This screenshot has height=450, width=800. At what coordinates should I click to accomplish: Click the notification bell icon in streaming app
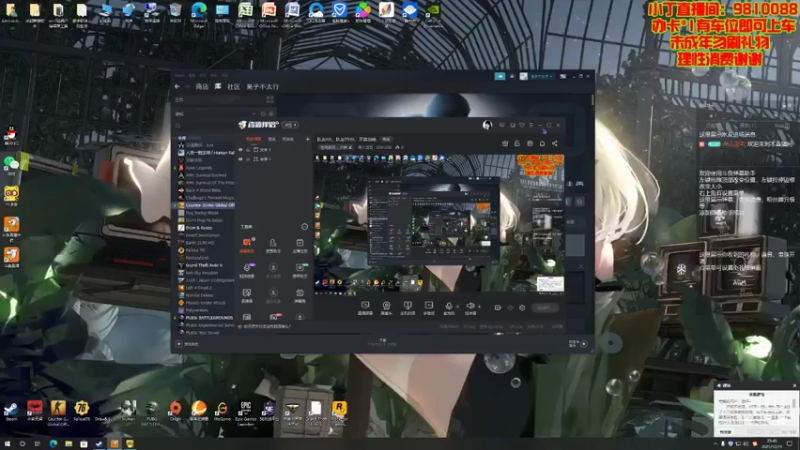(542, 143)
